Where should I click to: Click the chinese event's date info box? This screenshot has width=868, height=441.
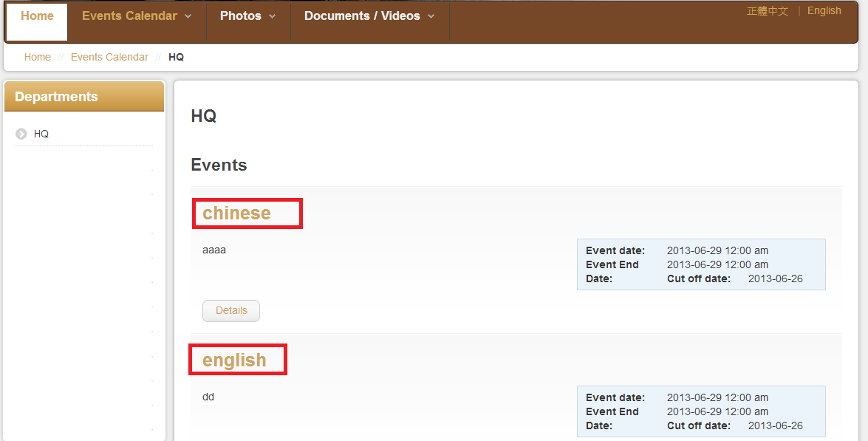pos(700,264)
